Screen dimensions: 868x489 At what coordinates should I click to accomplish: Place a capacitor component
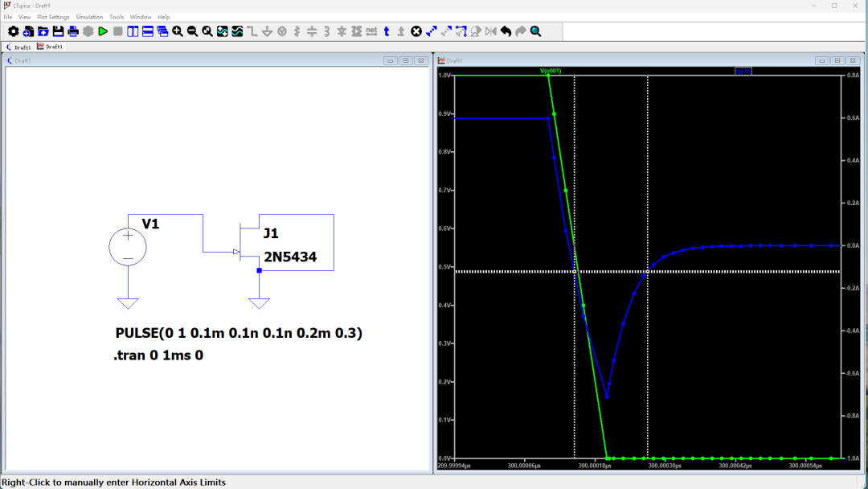tap(312, 31)
